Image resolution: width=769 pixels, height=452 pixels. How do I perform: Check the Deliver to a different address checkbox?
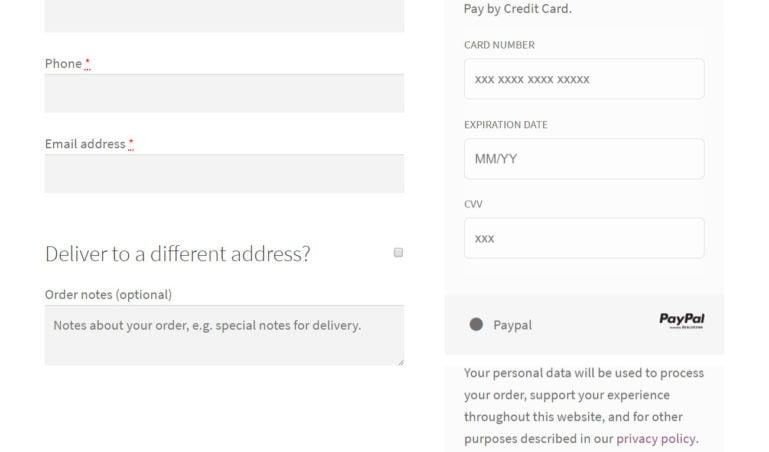(x=398, y=252)
